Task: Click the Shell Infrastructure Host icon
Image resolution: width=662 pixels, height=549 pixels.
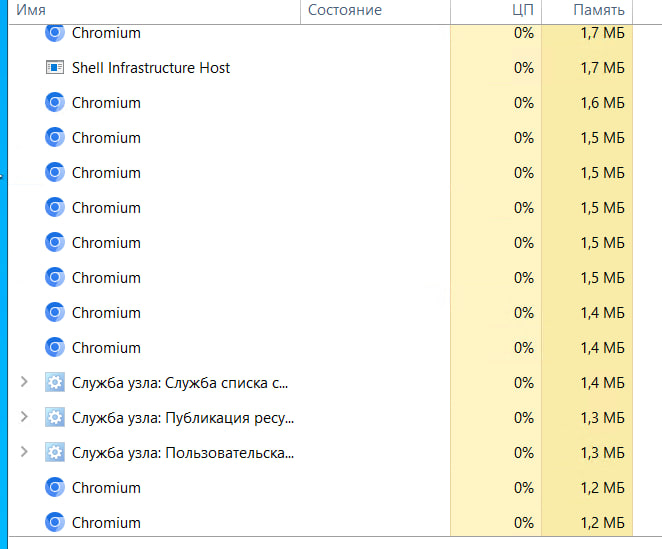Action: click(x=54, y=68)
